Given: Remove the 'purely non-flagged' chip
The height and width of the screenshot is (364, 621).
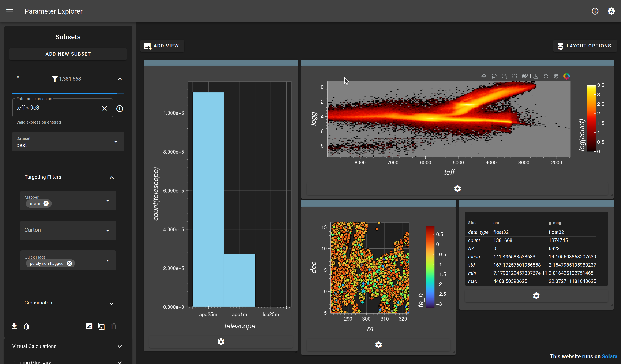Looking at the screenshot, I should pos(69,264).
